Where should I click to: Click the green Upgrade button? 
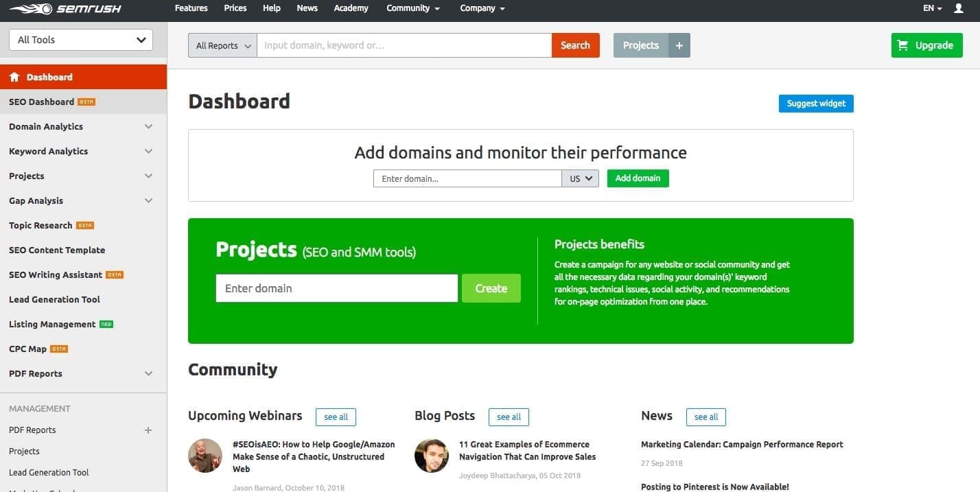click(x=927, y=45)
